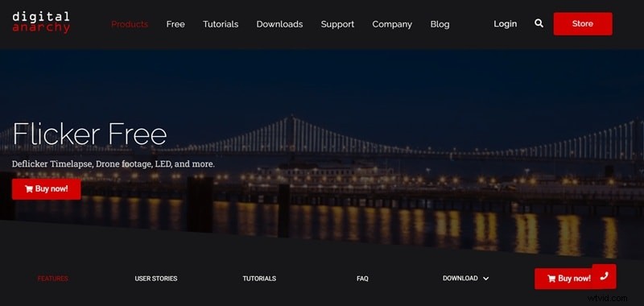
Task: Click the Digital Anarchy logo
Action: coord(41,23)
